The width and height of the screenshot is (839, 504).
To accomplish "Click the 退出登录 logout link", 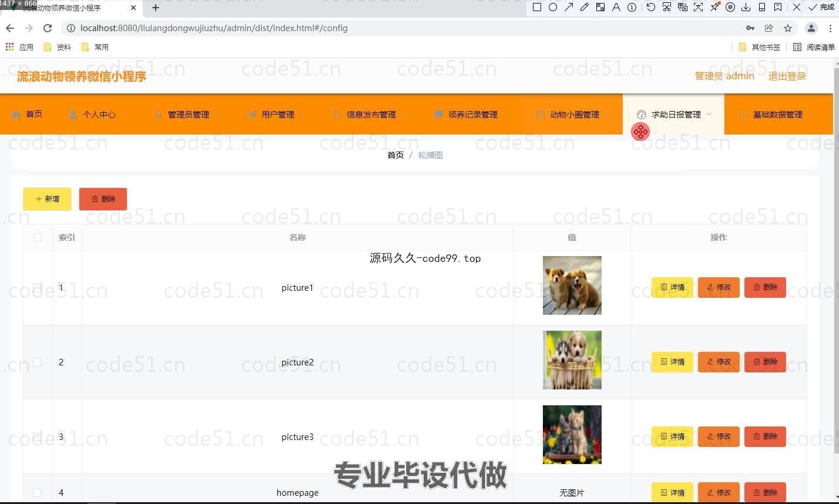I will pos(787,76).
